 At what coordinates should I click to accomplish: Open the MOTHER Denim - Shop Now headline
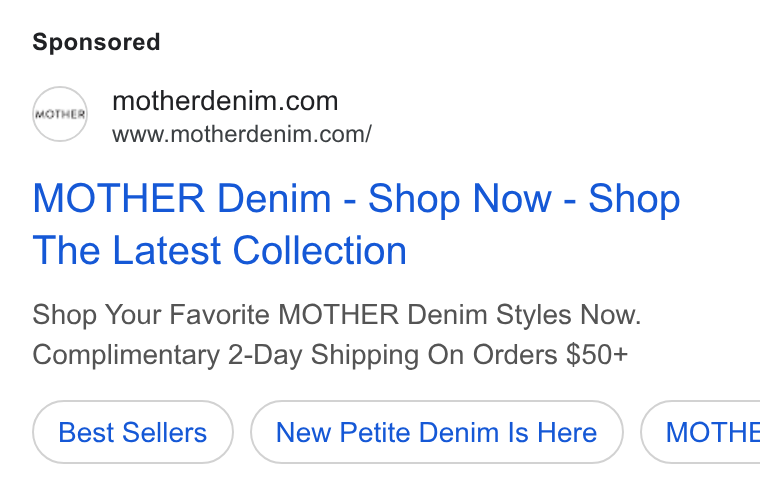click(x=356, y=199)
